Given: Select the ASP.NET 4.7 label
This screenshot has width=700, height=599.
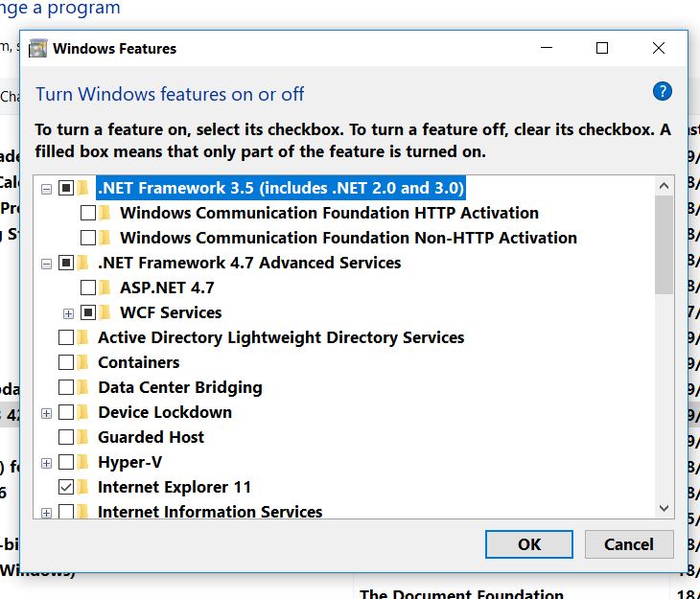Looking at the screenshot, I should [x=168, y=288].
